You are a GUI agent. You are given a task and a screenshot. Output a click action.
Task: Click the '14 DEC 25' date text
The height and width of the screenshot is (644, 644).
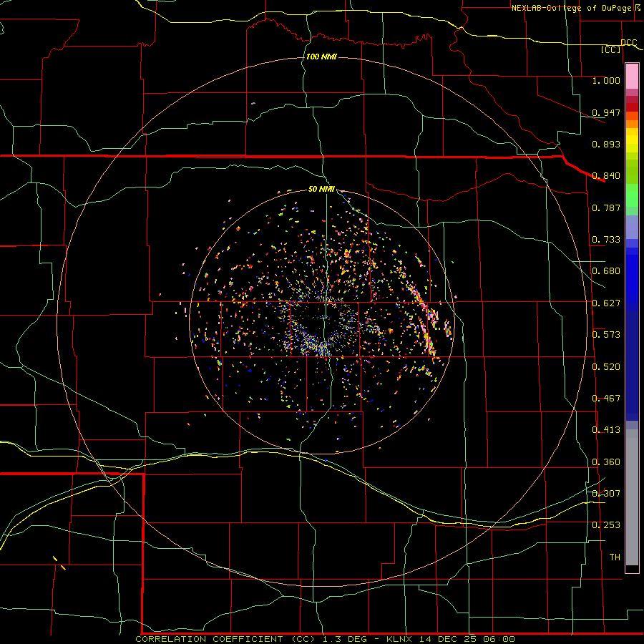click(x=449, y=639)
